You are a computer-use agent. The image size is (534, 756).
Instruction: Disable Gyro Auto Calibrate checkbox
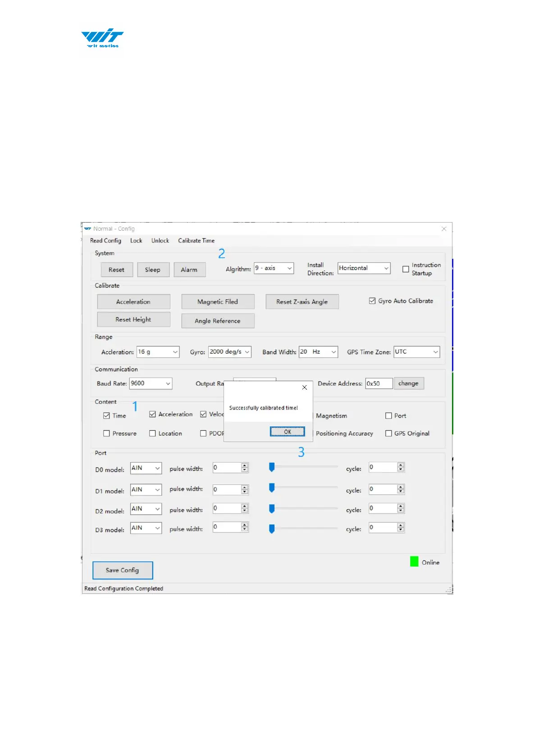pyautogui.click(x=372, y=301)
